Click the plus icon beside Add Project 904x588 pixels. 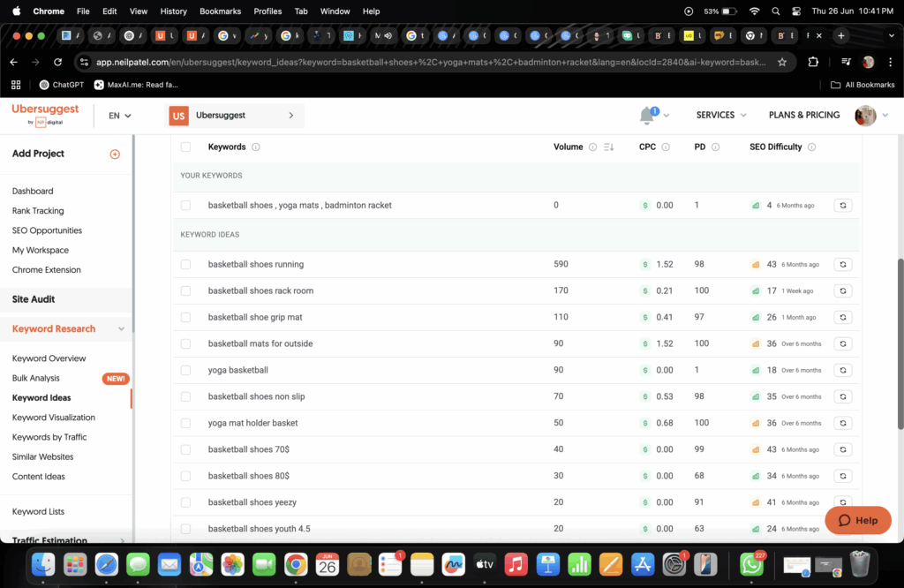point(115,154)
